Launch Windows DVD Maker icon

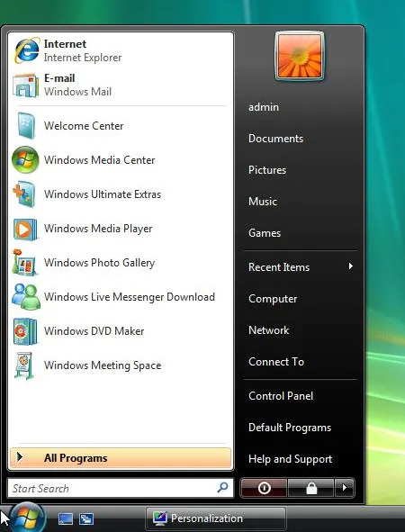coord(25,330)
